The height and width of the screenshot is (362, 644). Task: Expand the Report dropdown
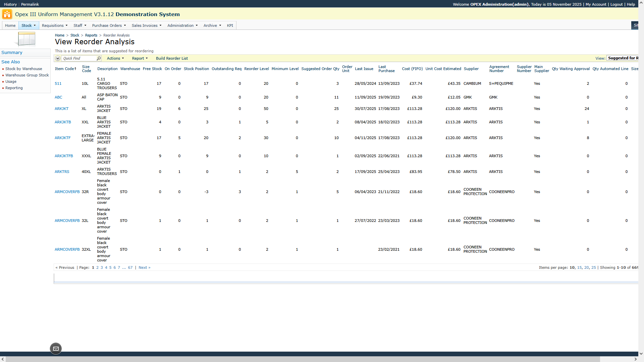point(140,58)
